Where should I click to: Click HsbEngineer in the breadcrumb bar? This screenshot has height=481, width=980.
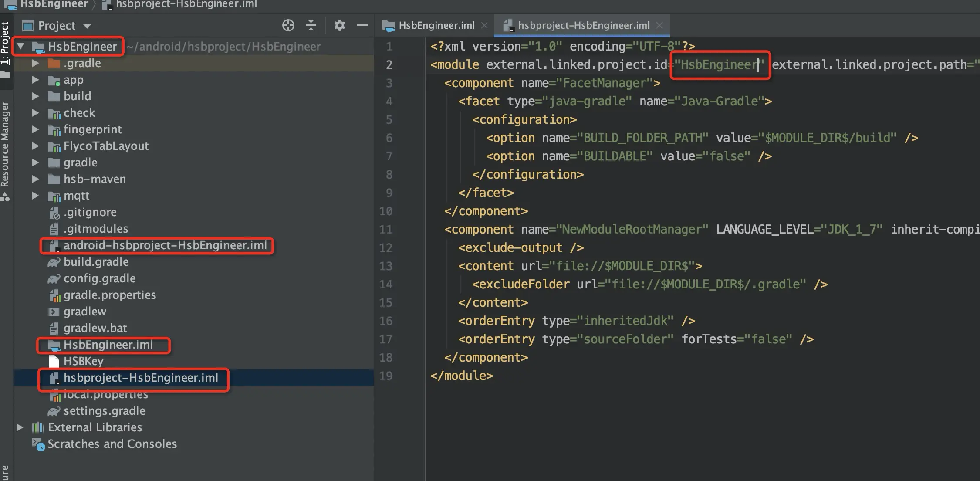click(x=54, y=4)
